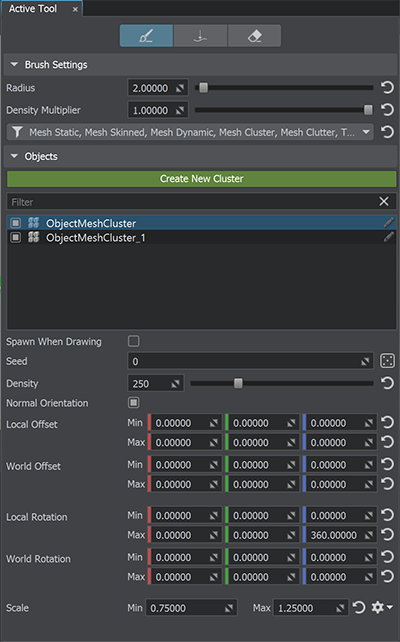Click the Density slider handle
This screenshot has height=642, width=400.
coord(238,383)
